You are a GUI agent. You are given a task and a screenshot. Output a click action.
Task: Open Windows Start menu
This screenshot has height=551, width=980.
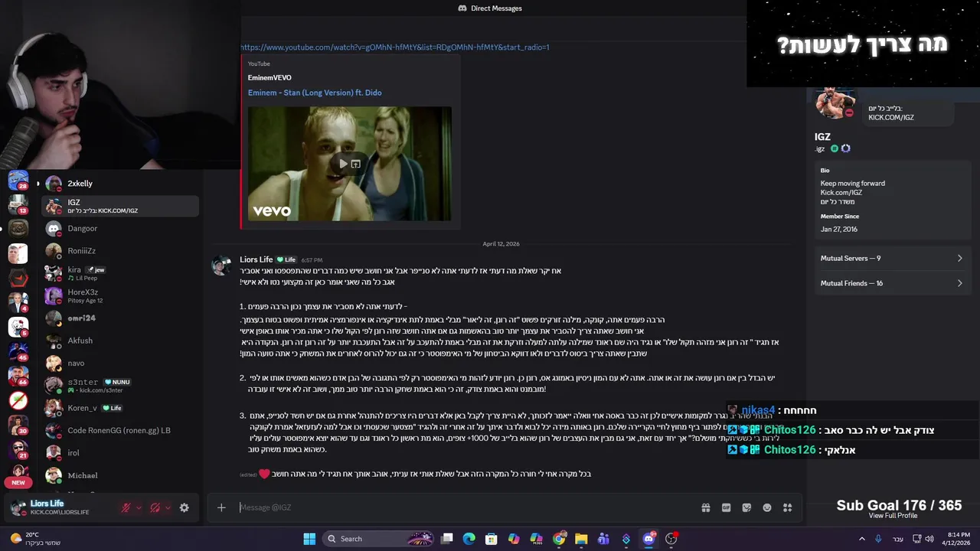pyautogui.click(x=309, y=539)
